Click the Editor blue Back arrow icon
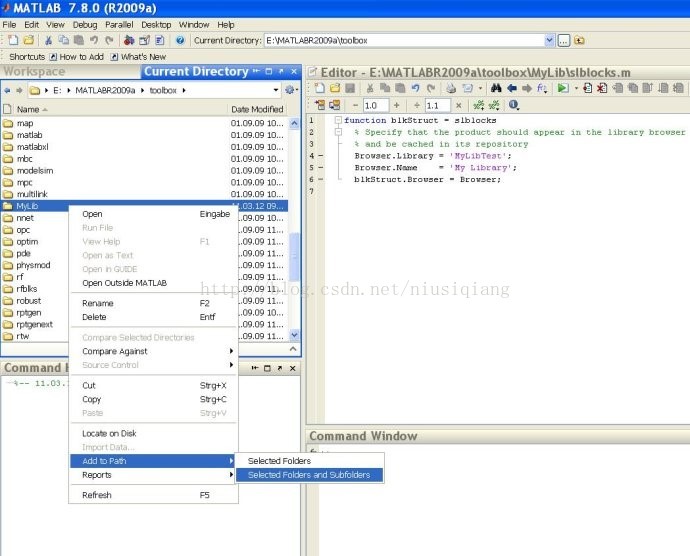Image resolution: width=690 pixels, height=556 pixels. 512,88
